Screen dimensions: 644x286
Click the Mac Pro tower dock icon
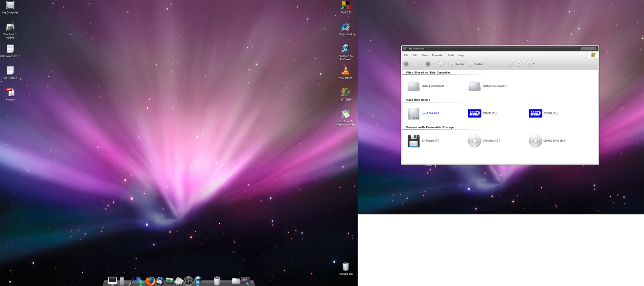(x=122, y=281)
